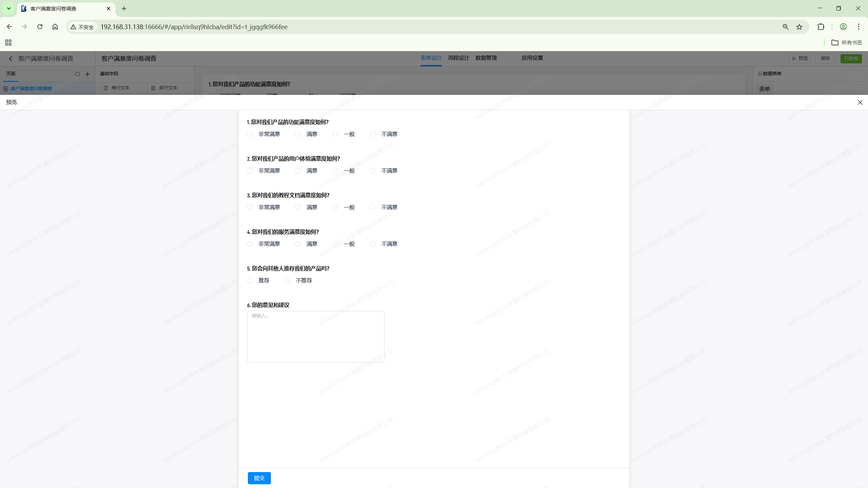
Task: Open the browser extensions puzzle icon
Action: pos(821,27)
